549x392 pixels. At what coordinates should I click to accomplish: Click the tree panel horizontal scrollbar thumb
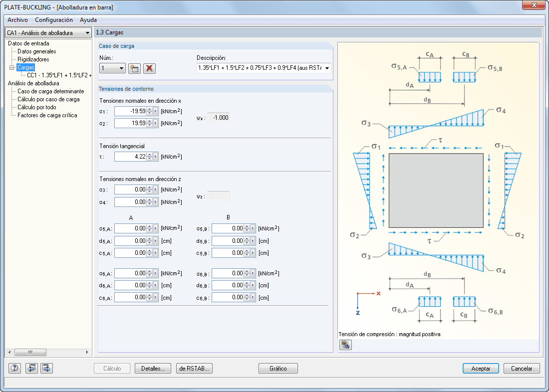pyautogui.click(x=30, y=352)
